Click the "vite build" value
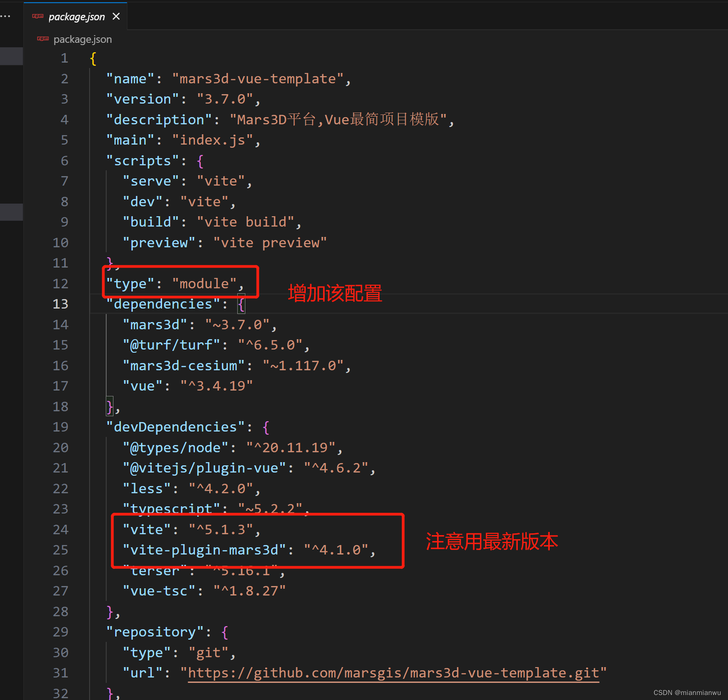Viewport: 728px width, 700px height. click(x=245, y=222)
